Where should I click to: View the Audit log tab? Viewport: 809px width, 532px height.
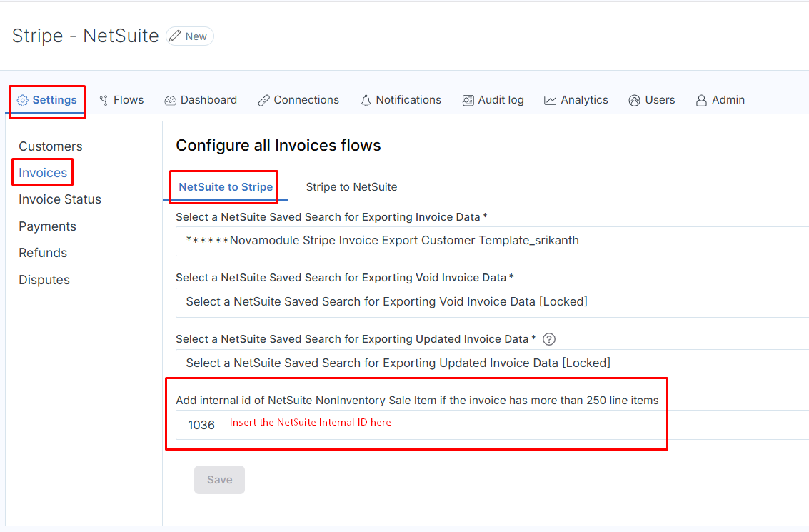point(493,100)
